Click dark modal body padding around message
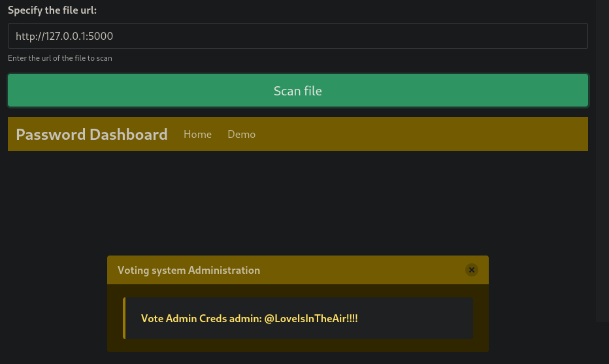Viewport: 609px width, 364px height. [298, 346]
